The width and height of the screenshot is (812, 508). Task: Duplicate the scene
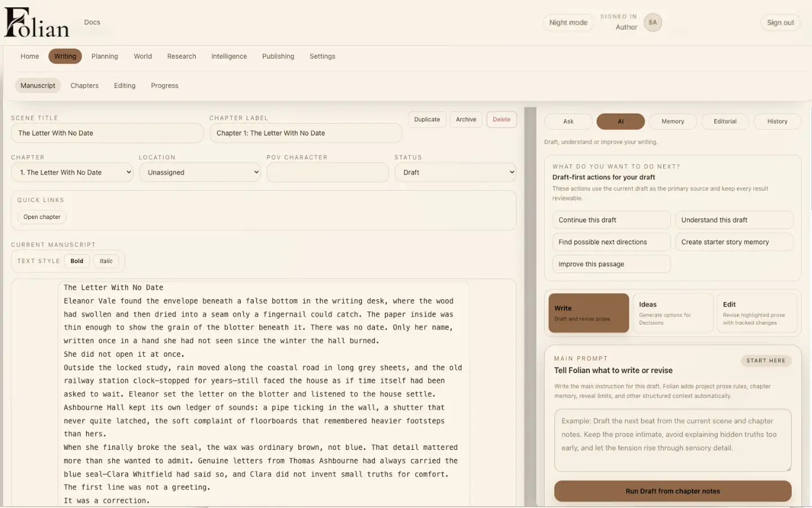coord(427,120)
